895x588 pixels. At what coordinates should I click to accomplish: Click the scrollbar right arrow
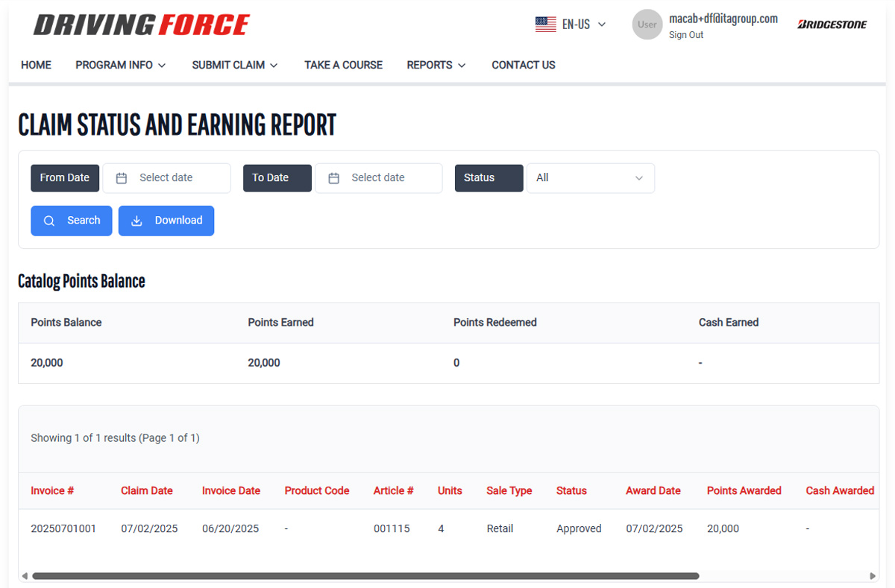pos(873,576)
